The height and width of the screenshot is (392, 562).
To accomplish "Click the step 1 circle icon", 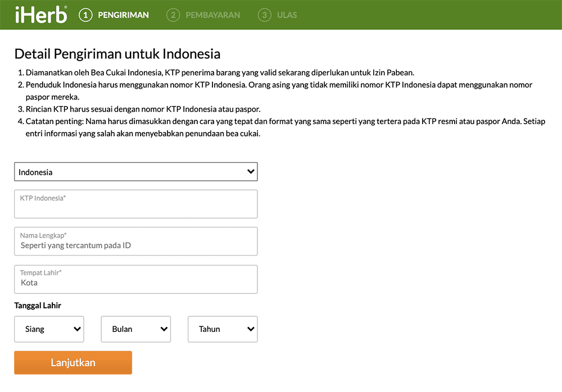I will click(85, 15).
